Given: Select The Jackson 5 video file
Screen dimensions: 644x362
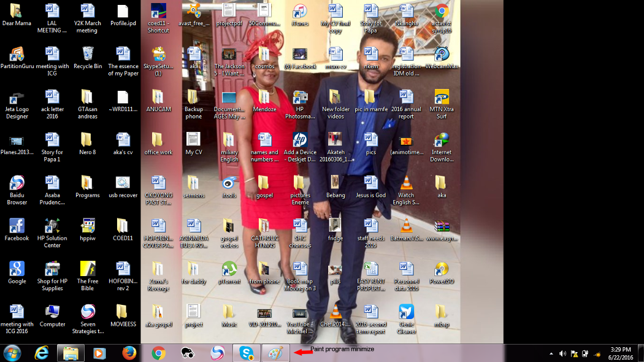Looking at the screenshot, I should click(x=229, y=61).
